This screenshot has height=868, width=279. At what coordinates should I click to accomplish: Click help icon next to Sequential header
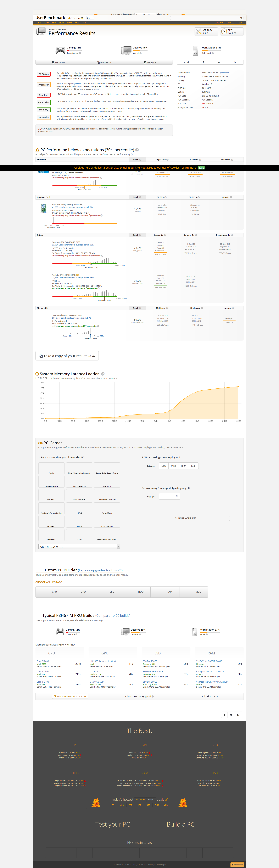point(165,235)
